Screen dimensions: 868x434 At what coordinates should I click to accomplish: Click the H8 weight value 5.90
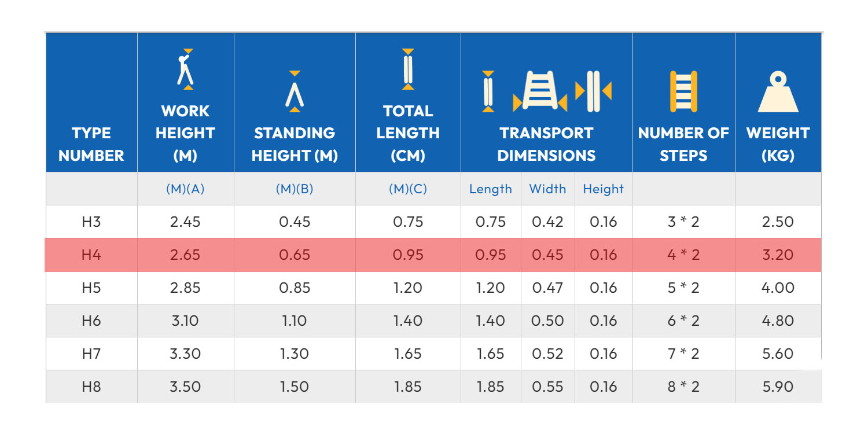click(x=778, y=387)
